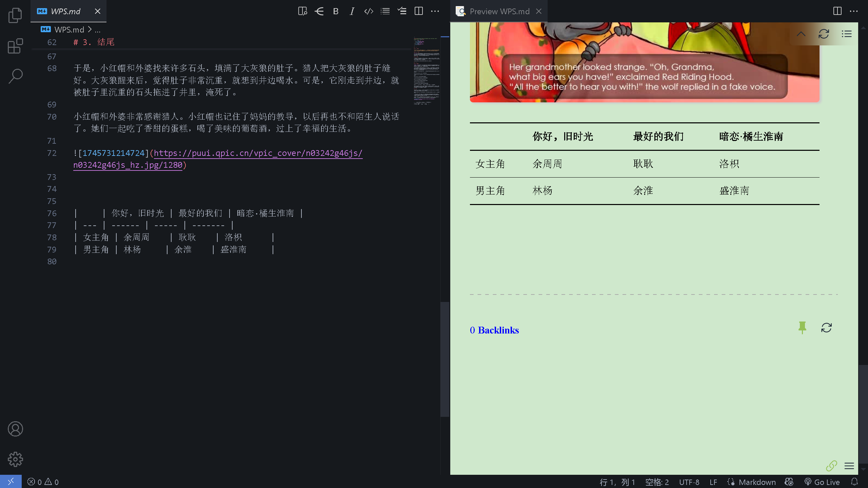Screen dimensions: 868x488
Task: Insert a code block using the code icon
Action: pos(368,11)
